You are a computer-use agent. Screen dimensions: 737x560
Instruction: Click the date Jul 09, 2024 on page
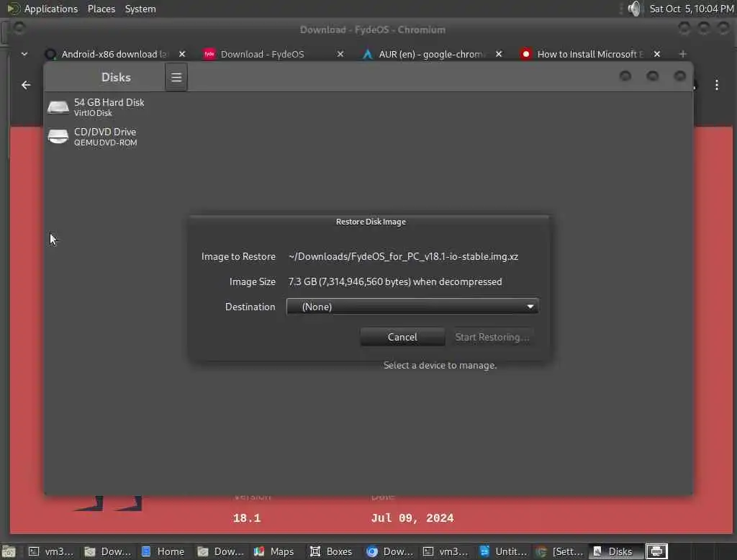point(412,518)
